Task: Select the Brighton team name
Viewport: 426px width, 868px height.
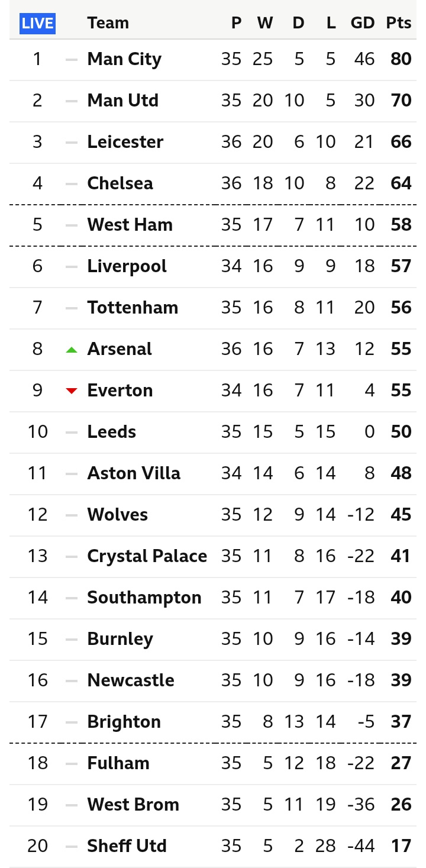Action: [124, 722]
